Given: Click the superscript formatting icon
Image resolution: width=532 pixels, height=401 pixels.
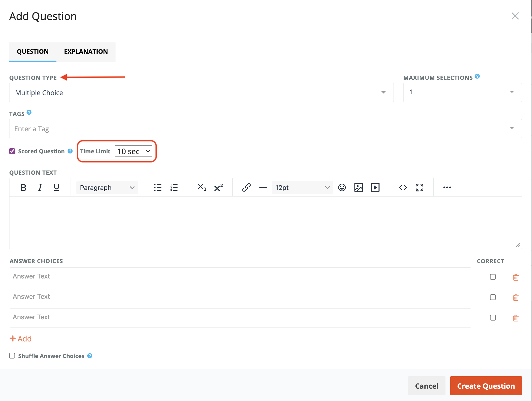Looking at the screenshot, I should click(x=218, y=188).
